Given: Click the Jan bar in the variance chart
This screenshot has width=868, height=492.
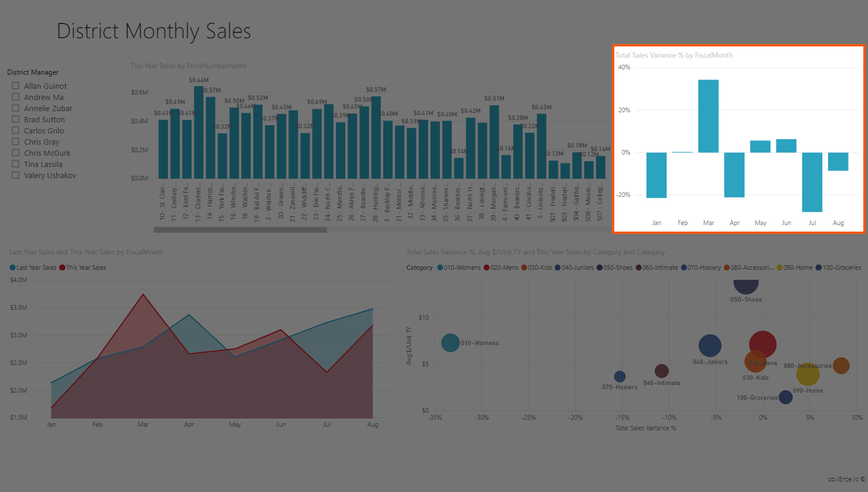Looking at the screenshot, I should [x=657, y=175].
